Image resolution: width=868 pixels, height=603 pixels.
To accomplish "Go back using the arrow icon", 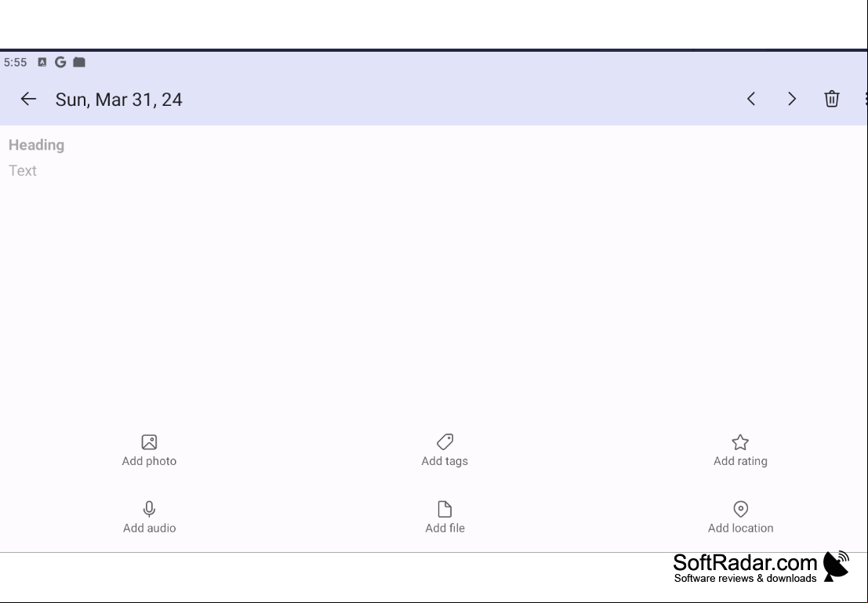I will (28, 99).
